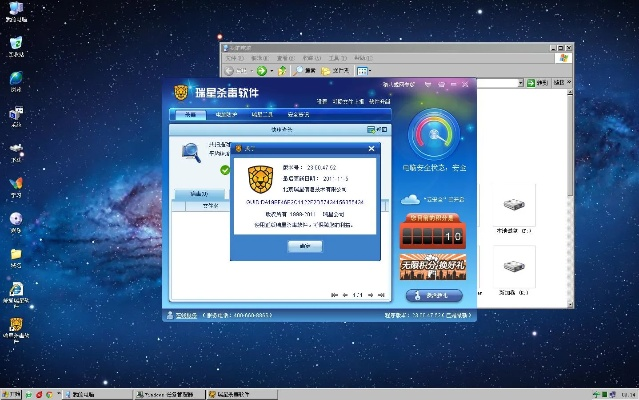The height and width of the screenshot is (400, 639).
Task: Open the unlimited points gift banner
Action: click(433, 267)
